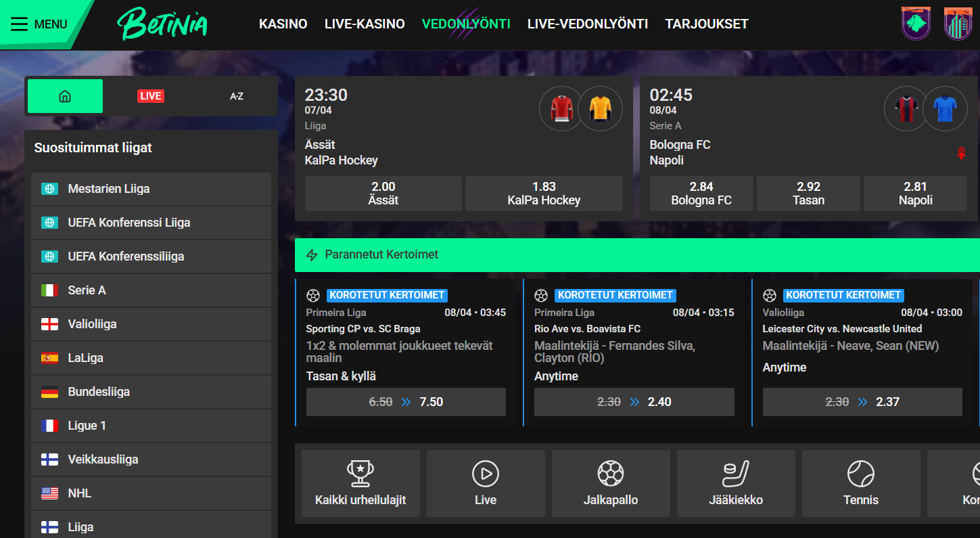Open Jääkiekko hockey tile

736,483
